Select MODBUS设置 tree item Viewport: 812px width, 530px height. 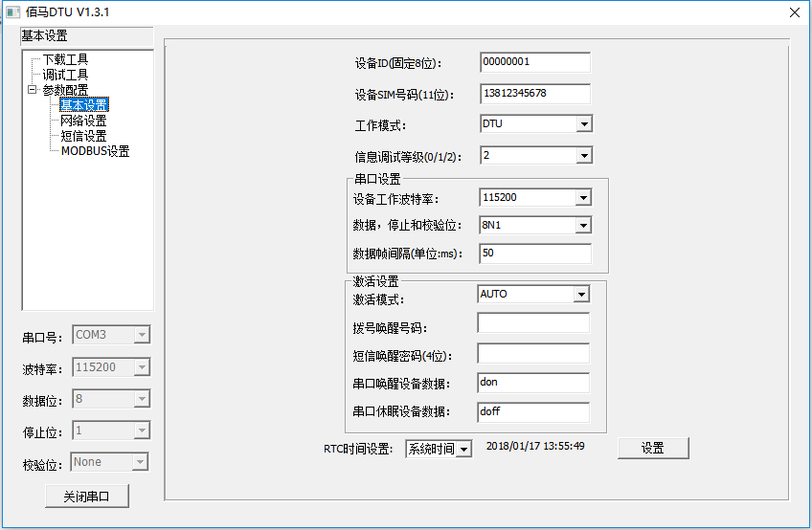(95, 151)
